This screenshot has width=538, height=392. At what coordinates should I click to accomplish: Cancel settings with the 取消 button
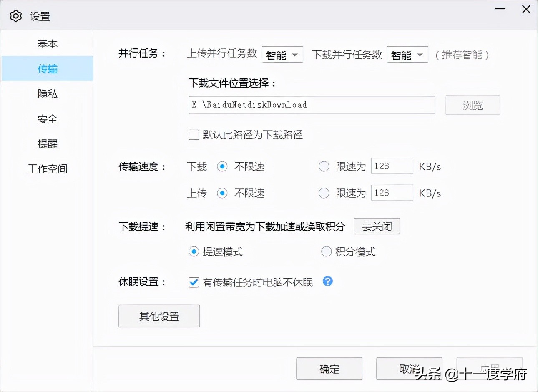pyautogui.click(x=409, y=369)
